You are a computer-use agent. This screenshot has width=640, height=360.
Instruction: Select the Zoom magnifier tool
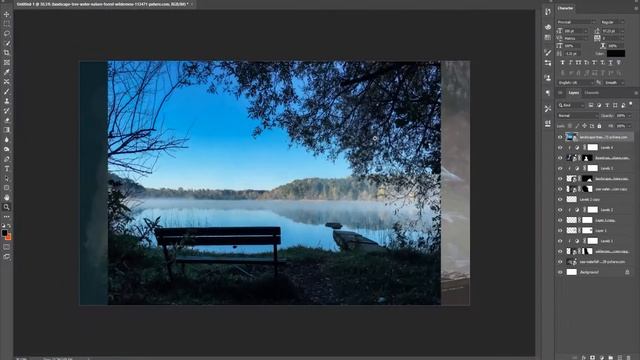click(7, 207)
